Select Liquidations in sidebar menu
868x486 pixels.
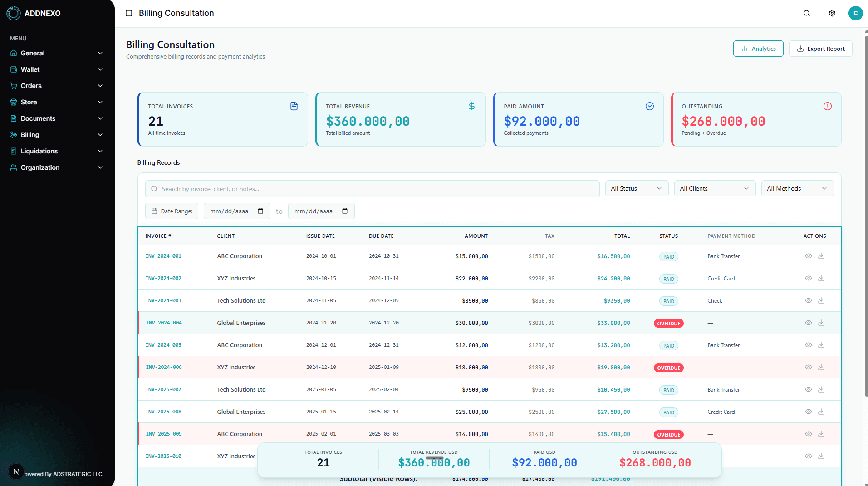(57, 151)
